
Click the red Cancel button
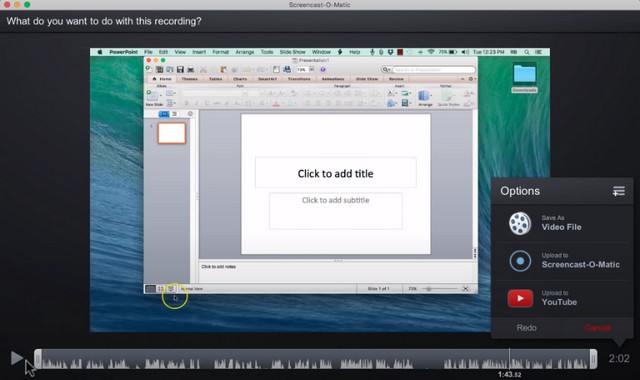[x=598, y=328]
